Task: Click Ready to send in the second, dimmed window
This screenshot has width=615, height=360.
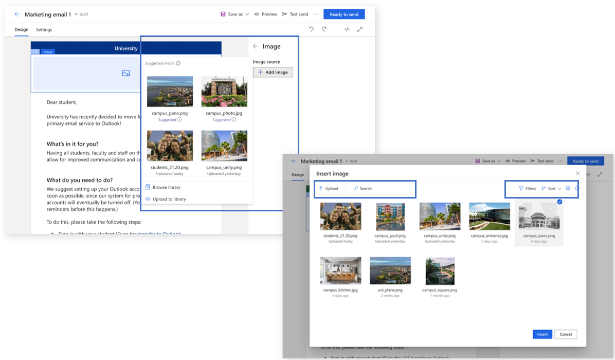Action: (585, 161)
